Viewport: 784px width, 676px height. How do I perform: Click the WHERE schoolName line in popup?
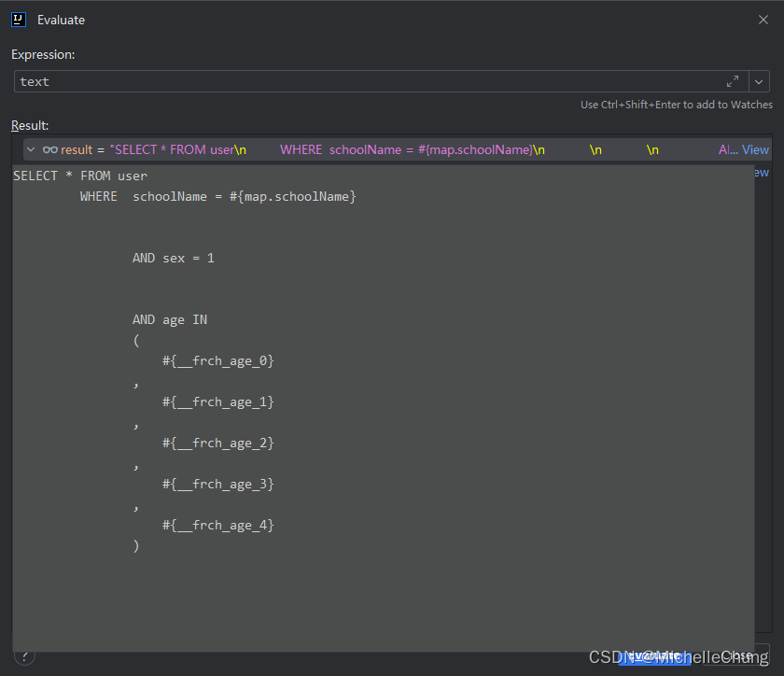pos(218,197)
